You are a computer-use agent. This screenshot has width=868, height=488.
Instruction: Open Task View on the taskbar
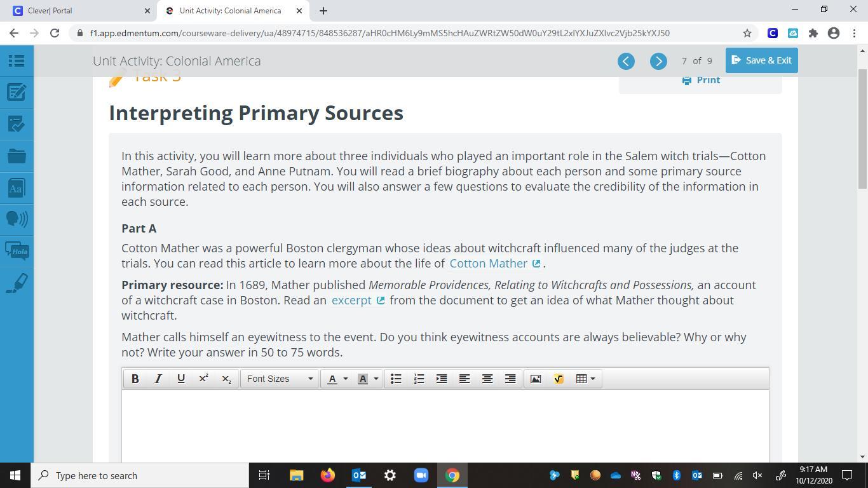click(x=264, y=475)
